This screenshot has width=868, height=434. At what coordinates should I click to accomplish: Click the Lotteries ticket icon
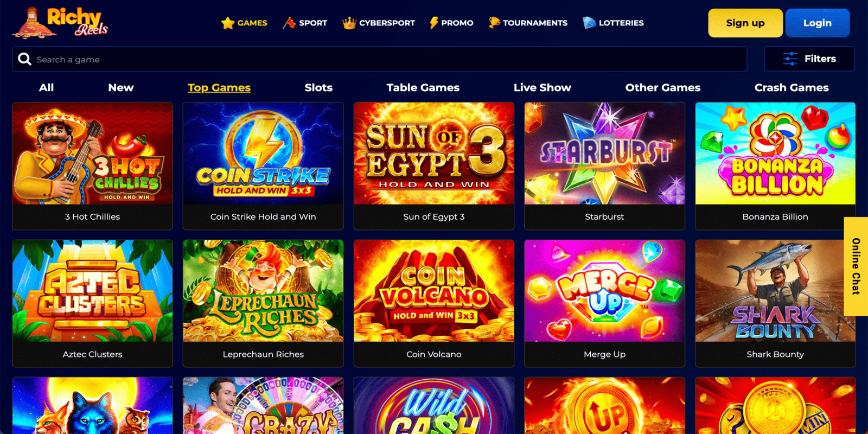coord(589,23)
